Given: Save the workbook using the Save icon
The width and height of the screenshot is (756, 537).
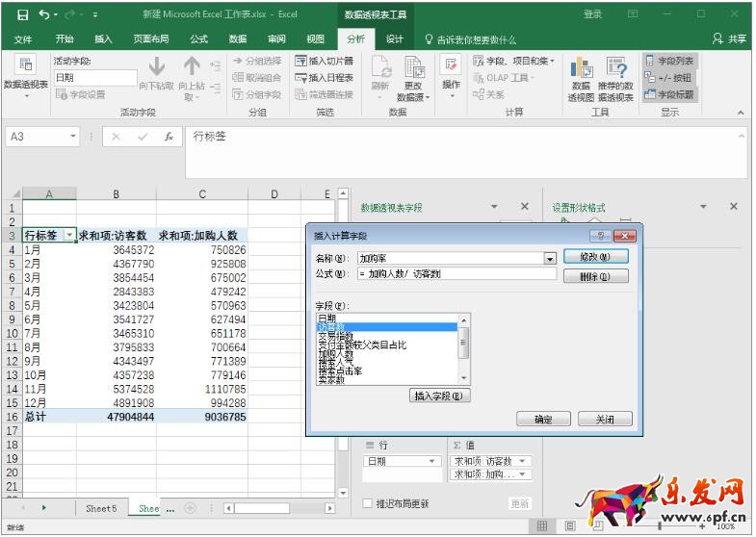Looking at the screenshot, I should click(x=23, y=15).
